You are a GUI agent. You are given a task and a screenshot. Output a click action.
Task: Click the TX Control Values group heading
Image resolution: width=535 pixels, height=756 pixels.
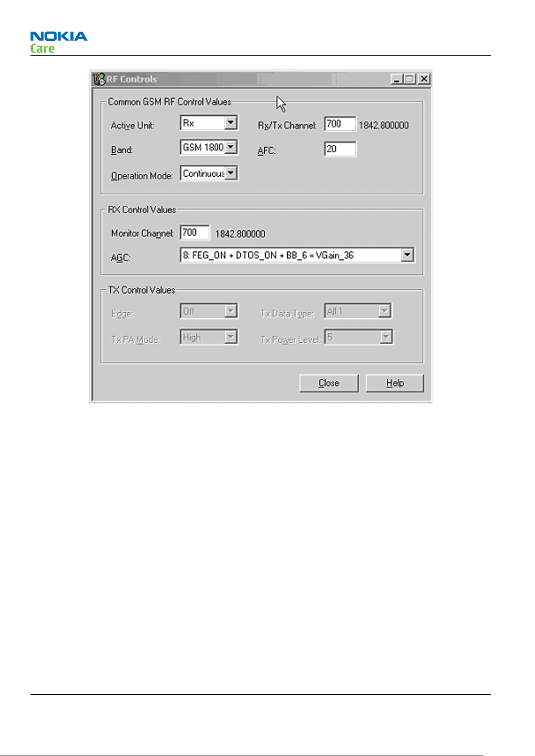pyautogui.click(x=141, y=290)
